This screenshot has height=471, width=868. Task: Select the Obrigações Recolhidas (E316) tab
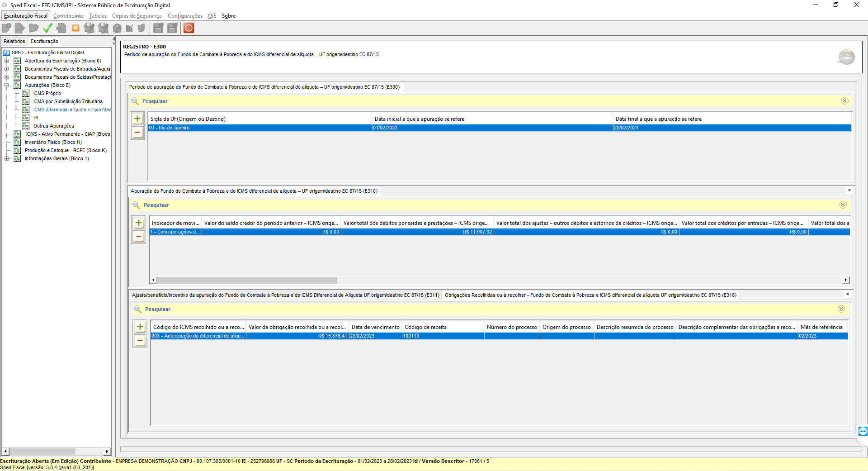tap(590, 295)
